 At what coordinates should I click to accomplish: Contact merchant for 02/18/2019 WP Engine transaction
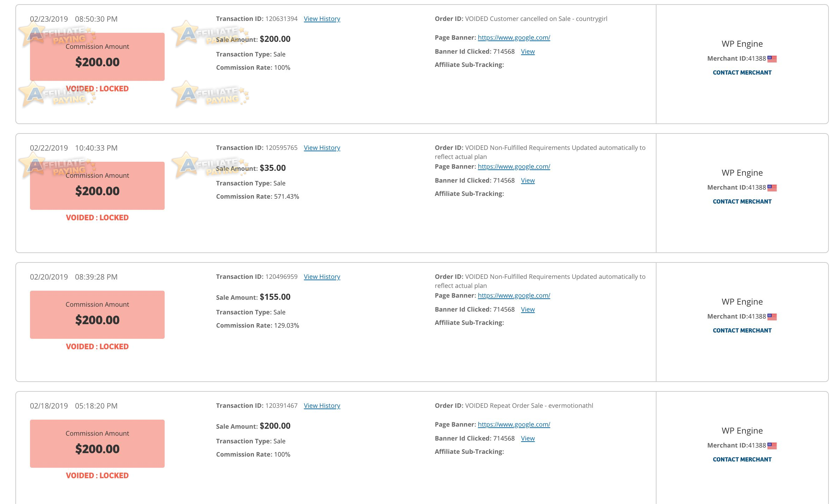pos(742,459)
